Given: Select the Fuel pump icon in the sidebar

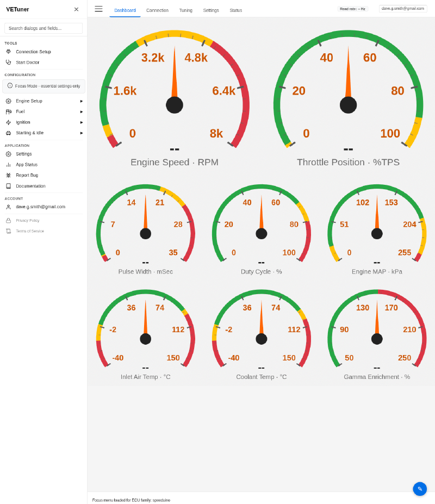Looking at the screenshot, I should tap(9, 111).
